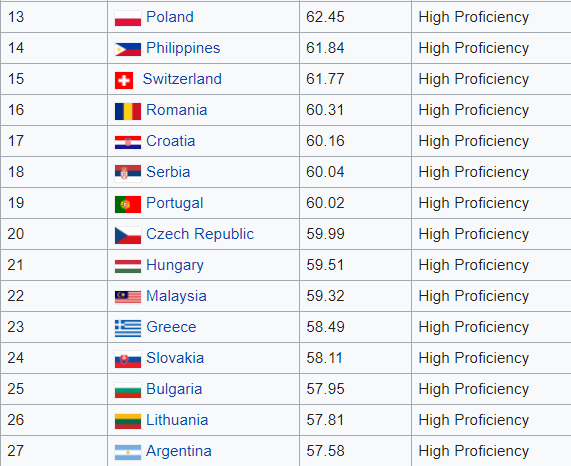571x466 pixels.
Task: Follow the Philippines link
Action: pos(183,48)
